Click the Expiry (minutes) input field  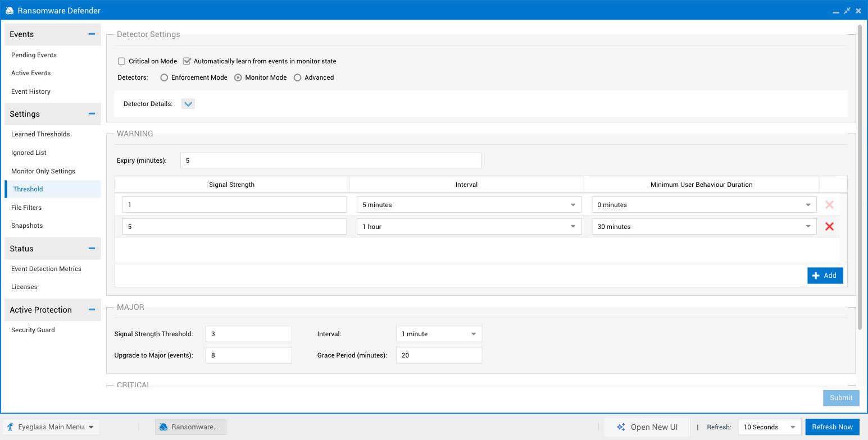[x=330, y=161]
